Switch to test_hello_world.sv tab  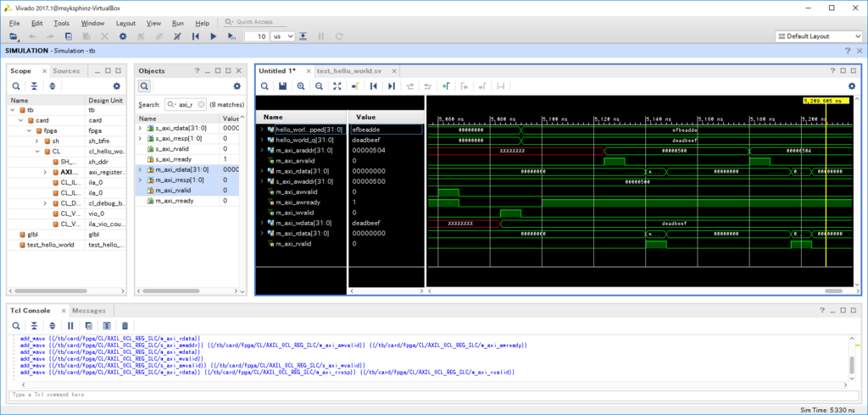348,71
